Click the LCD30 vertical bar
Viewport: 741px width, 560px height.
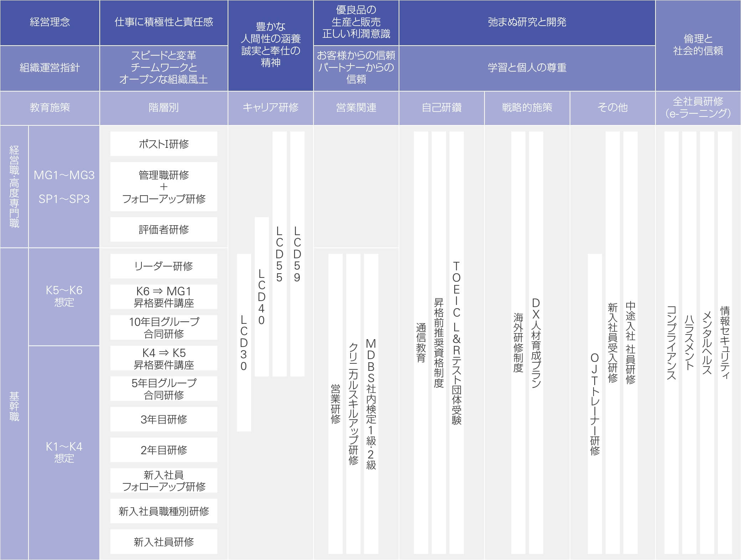coord(244,343)
